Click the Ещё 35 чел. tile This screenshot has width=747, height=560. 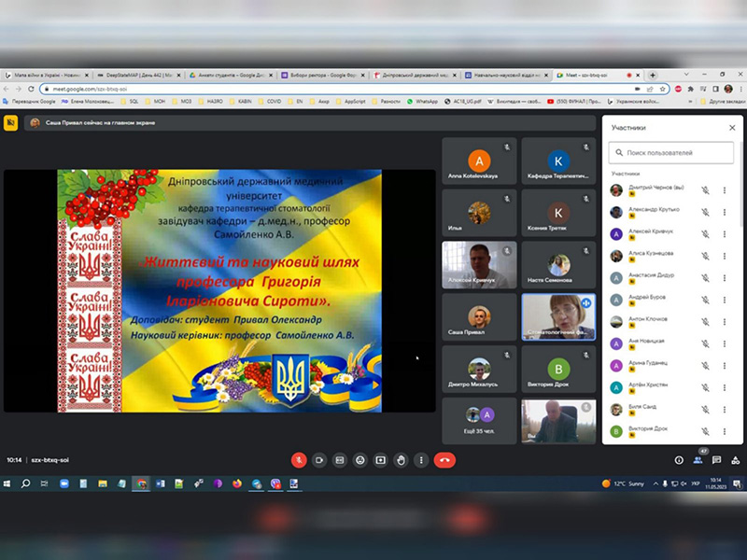(479, 421)
